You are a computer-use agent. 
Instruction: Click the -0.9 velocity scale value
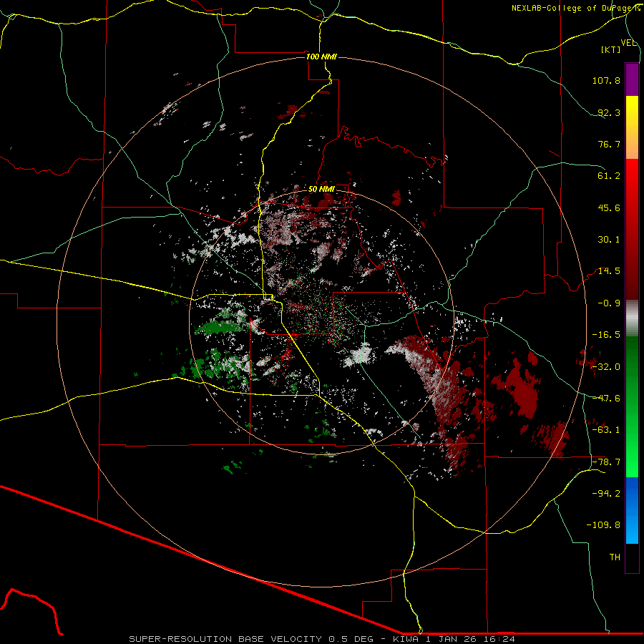tap(609, 303)
